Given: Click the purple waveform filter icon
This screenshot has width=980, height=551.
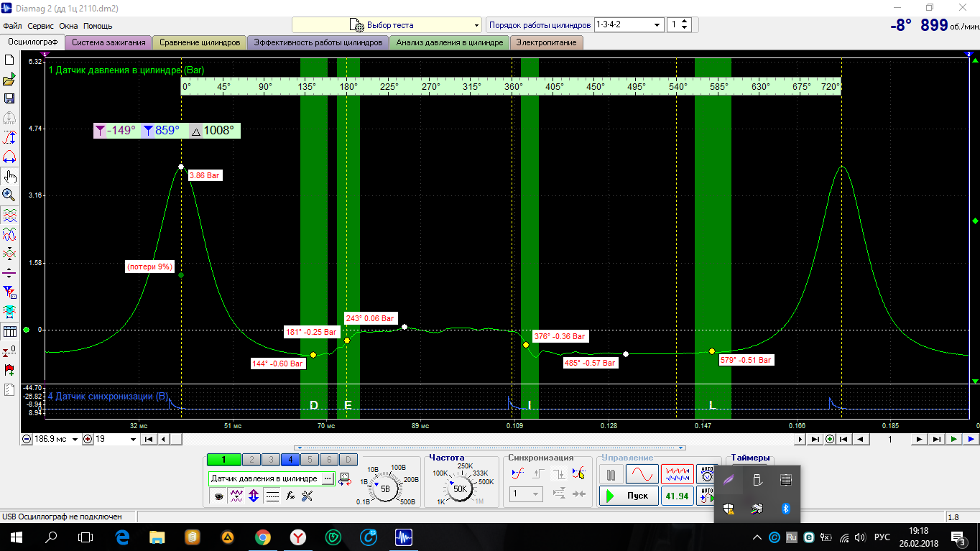Looking at the screenshot, I should [236, 496].
